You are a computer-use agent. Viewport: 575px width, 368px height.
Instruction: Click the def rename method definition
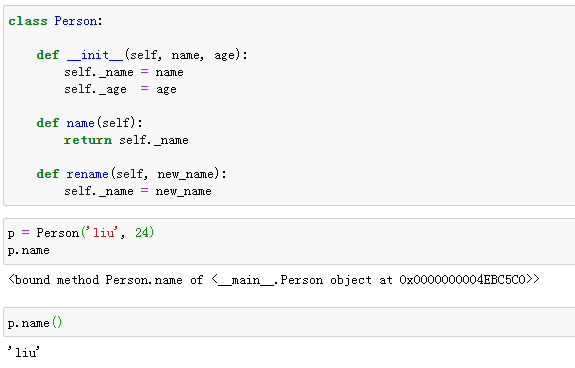[131, 174]
